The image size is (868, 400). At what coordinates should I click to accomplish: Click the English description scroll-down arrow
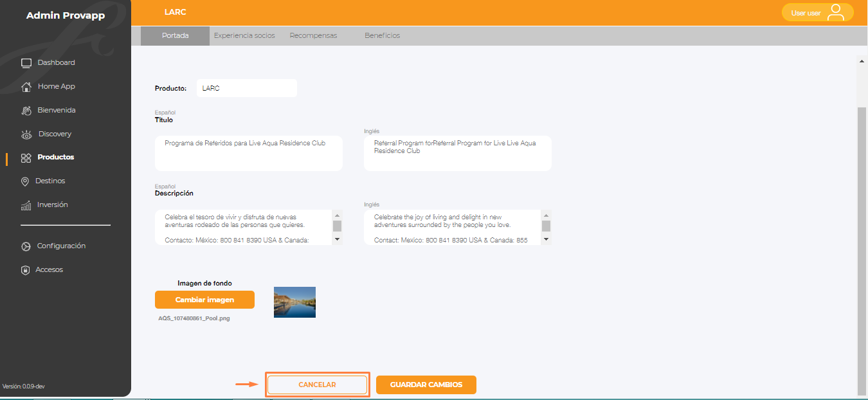coord(546,239)
